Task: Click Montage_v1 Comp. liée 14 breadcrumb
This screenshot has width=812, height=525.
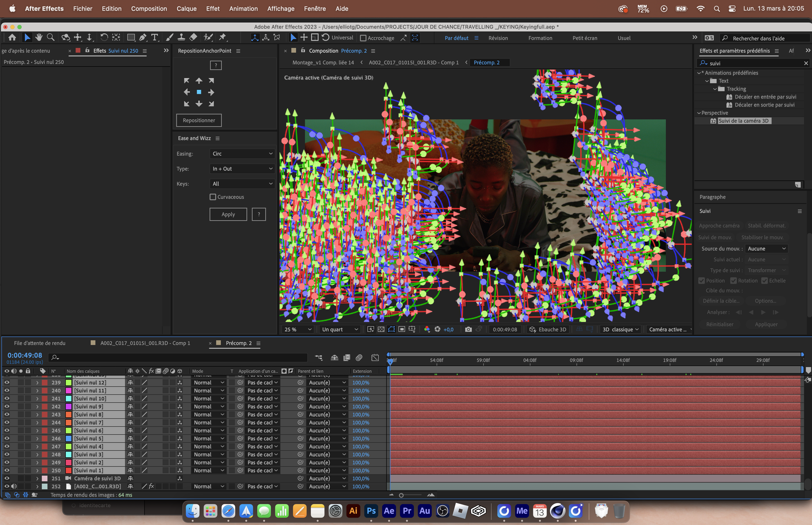Action: point(323,62)
